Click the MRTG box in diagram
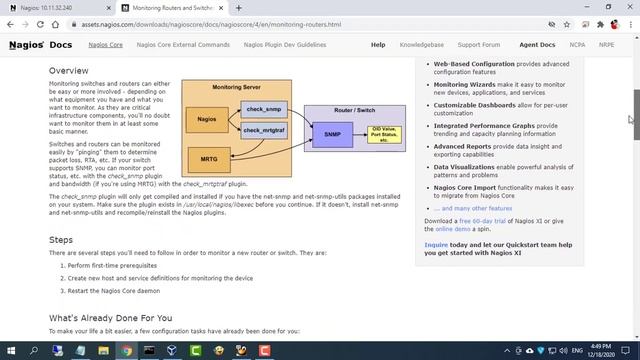Screen dimensions: 640x360 (x=209, y=160)
